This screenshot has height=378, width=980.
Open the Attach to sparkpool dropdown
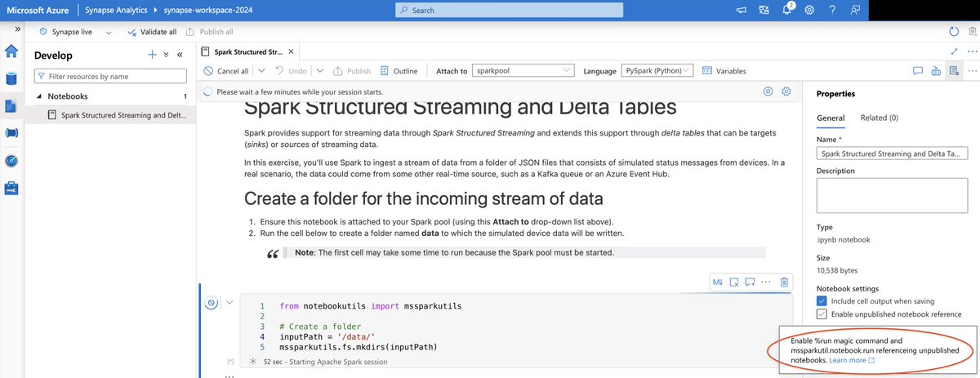[x=523, y=71]
